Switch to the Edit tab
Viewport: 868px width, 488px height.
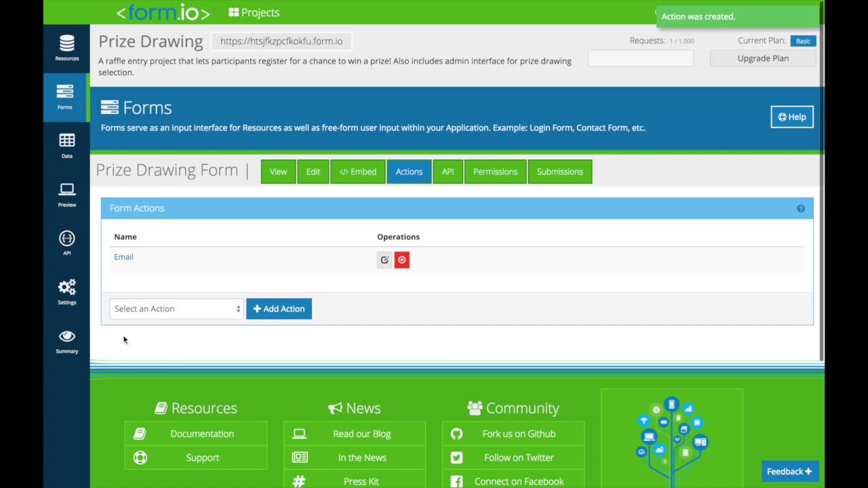pyautogui.click(x=313, y=171)
